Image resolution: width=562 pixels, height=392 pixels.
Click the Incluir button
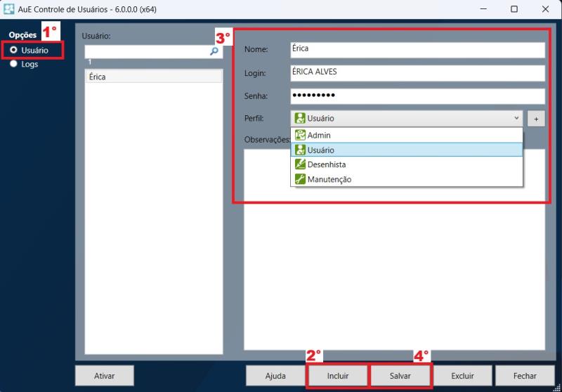pos(338,376)
